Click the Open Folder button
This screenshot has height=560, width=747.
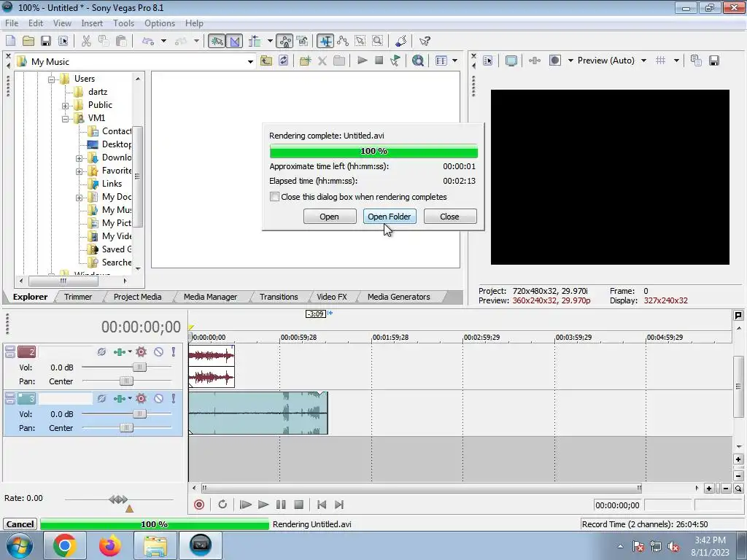(390, 216)
